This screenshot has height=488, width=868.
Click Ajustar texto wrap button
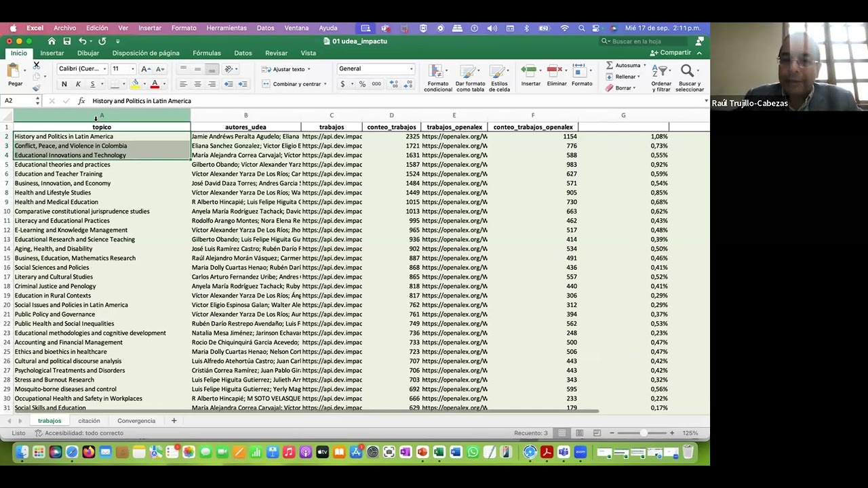[286, 69]
